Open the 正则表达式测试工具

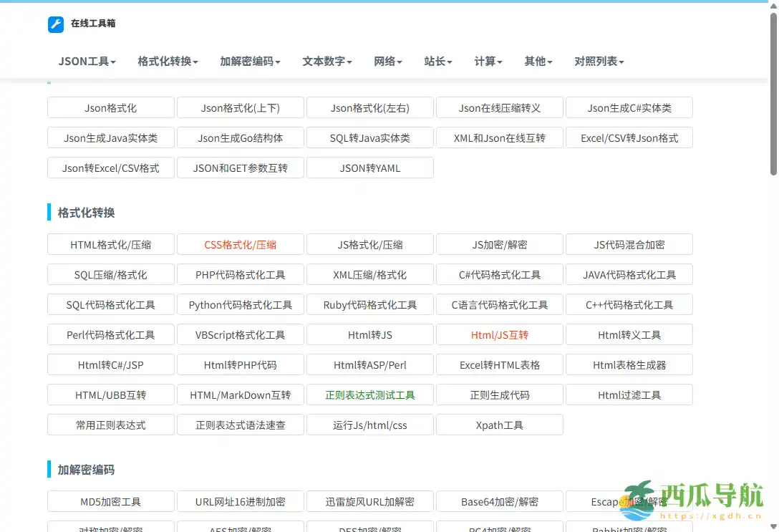pyautogui.click(x=369, y=395)
